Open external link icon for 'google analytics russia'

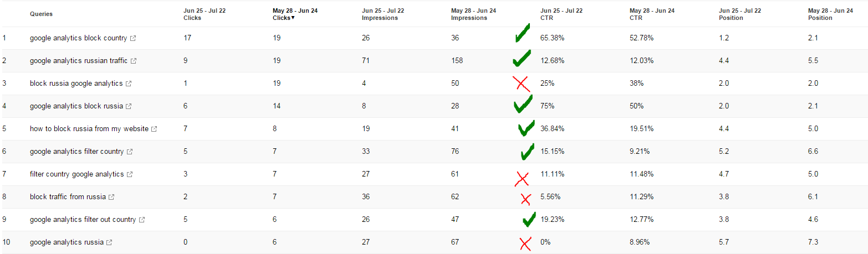click(109, 243)
